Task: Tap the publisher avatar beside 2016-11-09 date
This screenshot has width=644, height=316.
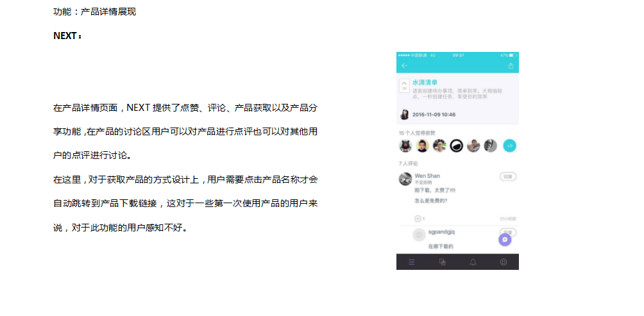Action: [x=405, y=115]
